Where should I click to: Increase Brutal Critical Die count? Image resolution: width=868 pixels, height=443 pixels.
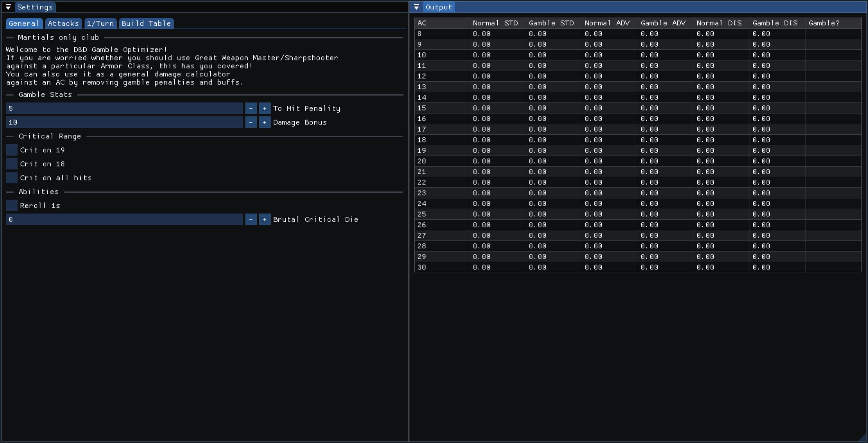click(x=265, y=219)
